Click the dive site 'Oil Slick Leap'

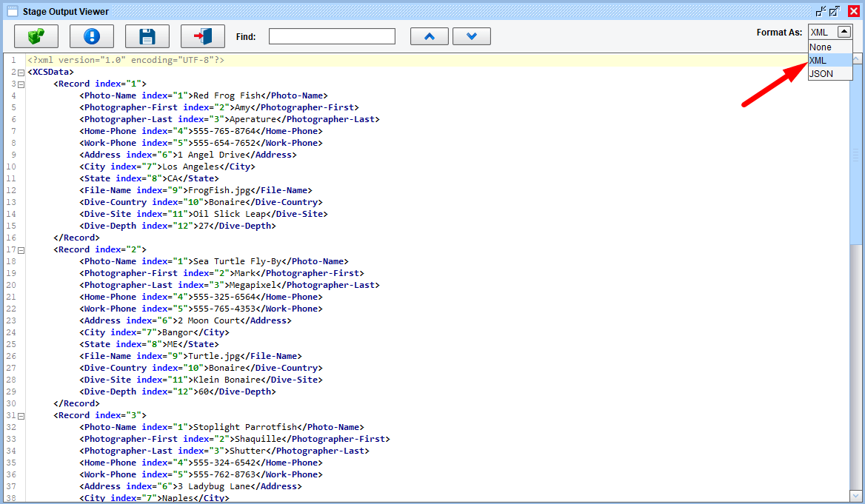click(x=229, y=214)
